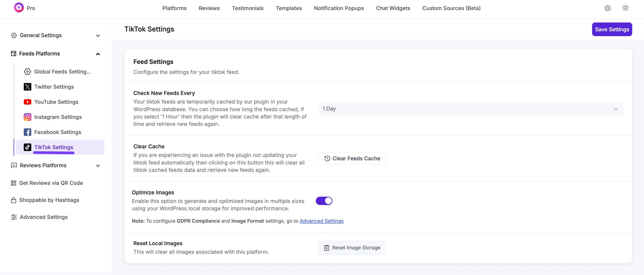Viewport: 644px width, 275px height.
Task: Open the Advanced Settings link in the note
Action: [x=322, y=221]
